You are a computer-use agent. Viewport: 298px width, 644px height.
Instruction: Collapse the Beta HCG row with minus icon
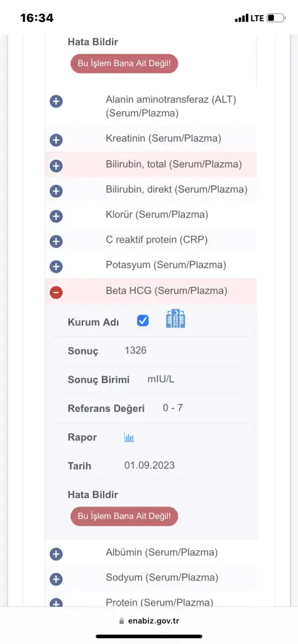pyautogui.click(x=56, y=292)
